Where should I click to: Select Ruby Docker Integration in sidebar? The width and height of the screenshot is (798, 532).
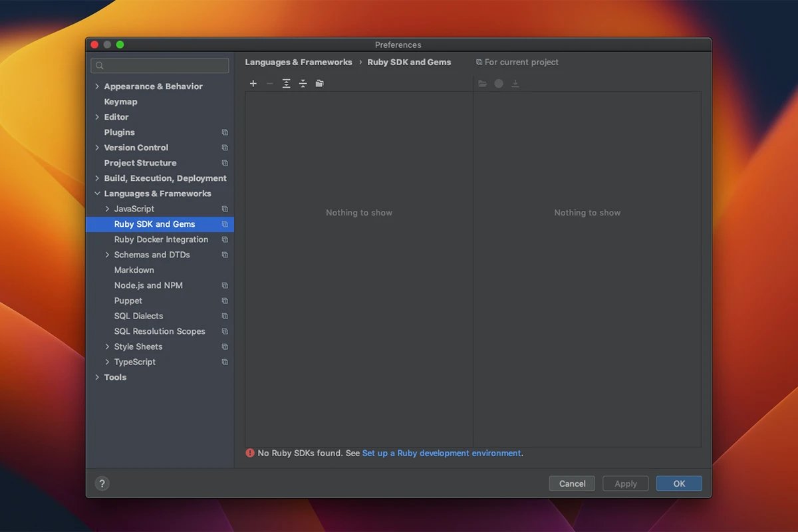point(161,239)
